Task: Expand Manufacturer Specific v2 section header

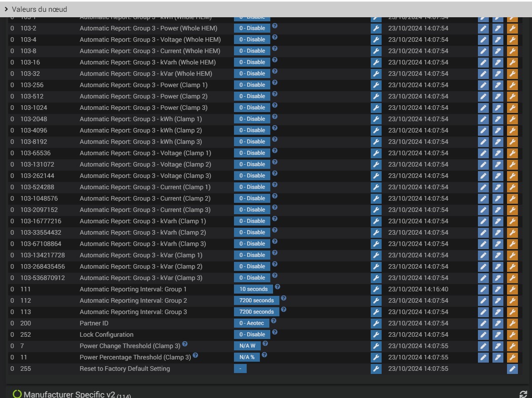Action: (x=69, y=394)
